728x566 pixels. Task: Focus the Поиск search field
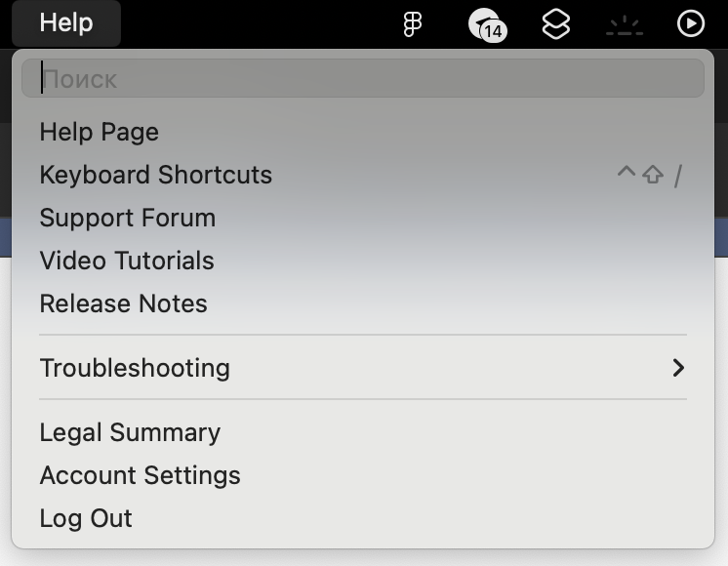pyautogui.click(x=363, y=78)
